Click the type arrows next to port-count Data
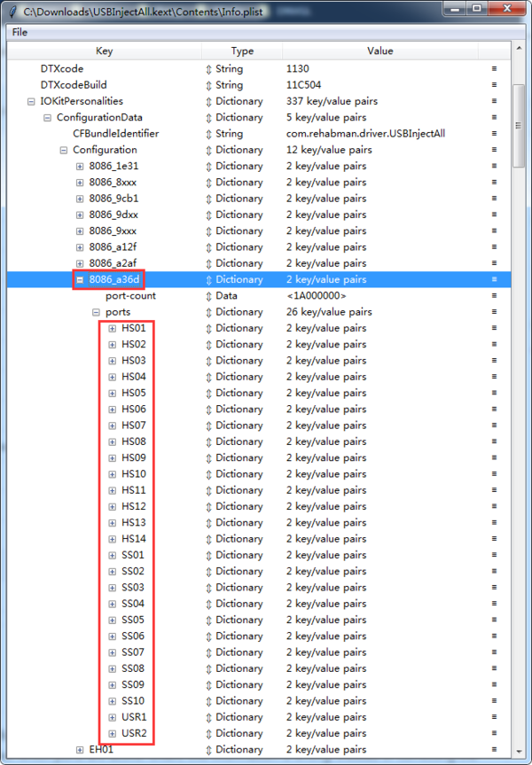The width and height of the screenshot is (532, 765). click(x=209, y=296)
